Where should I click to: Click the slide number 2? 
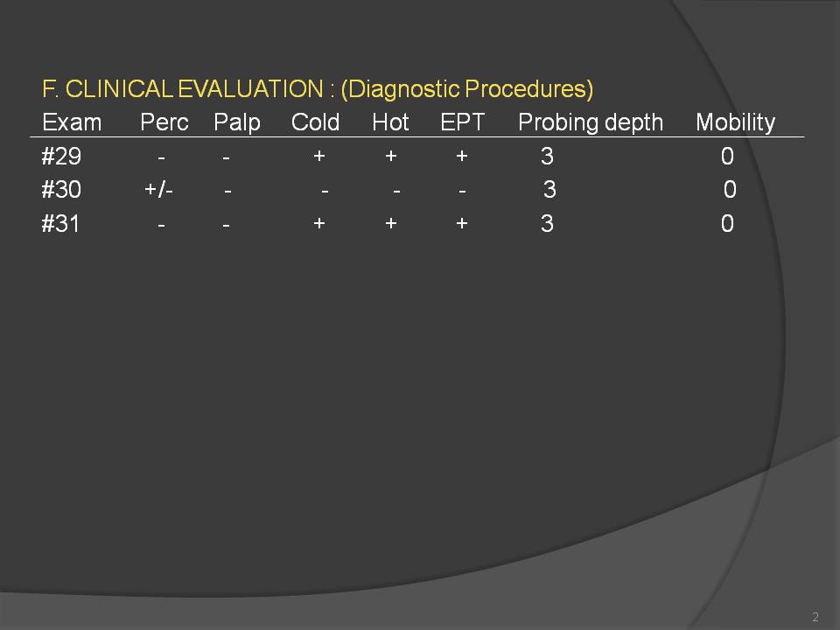coord(815,617)
